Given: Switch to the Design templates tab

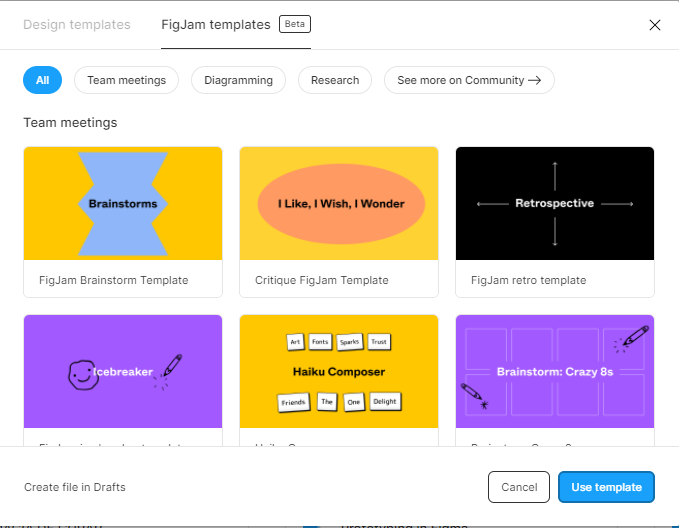Looking at the screenshot, I should point(77,25).
